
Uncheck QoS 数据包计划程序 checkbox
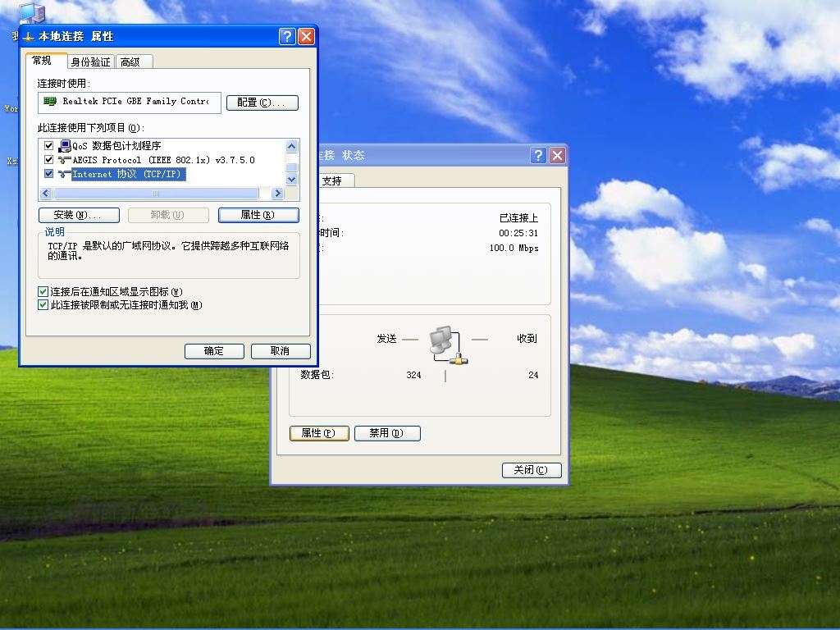[x=48, y=146]
